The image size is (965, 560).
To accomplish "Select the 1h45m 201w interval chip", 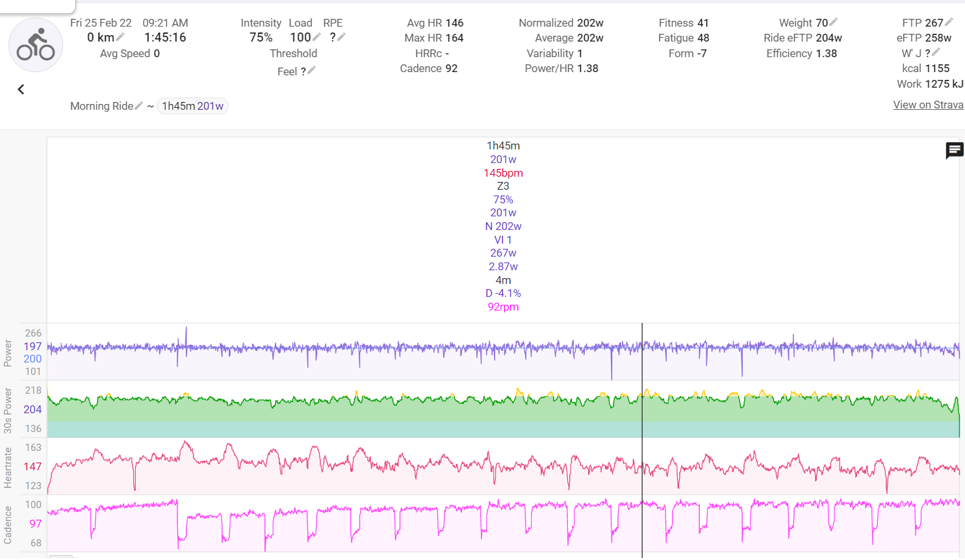I will [192, 106].
